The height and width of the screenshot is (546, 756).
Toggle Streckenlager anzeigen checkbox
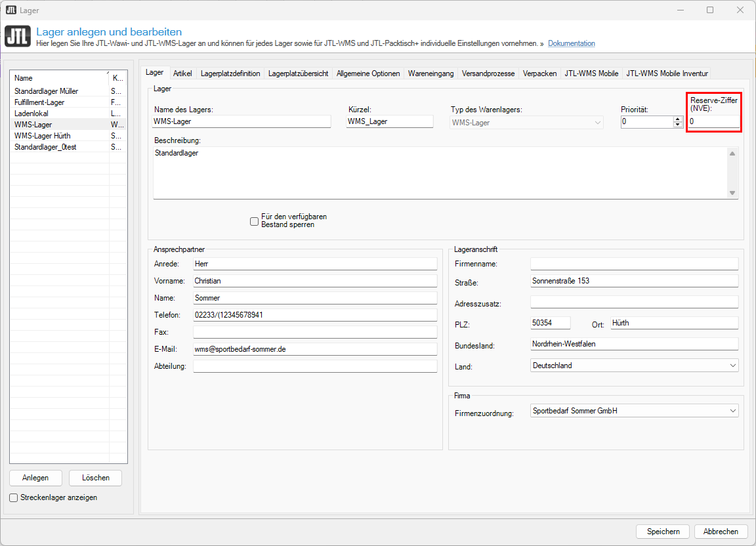point(14,497)
